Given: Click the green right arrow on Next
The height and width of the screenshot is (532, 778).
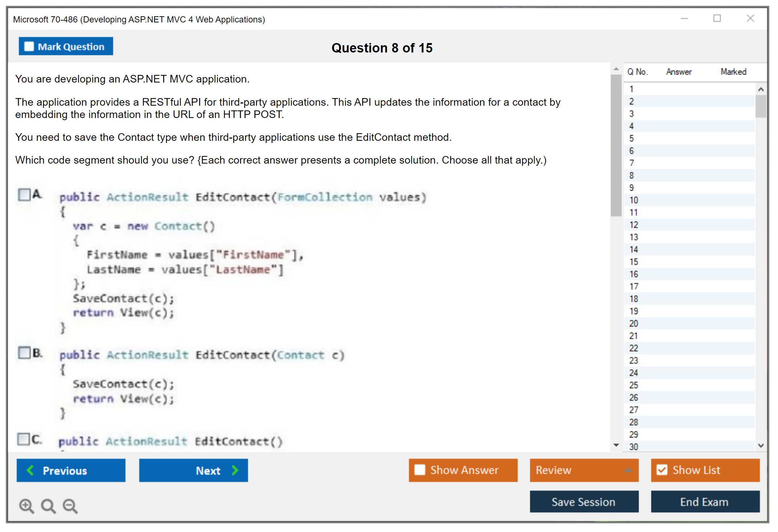Looking at the screenshot, I should (x=235, y=470).
